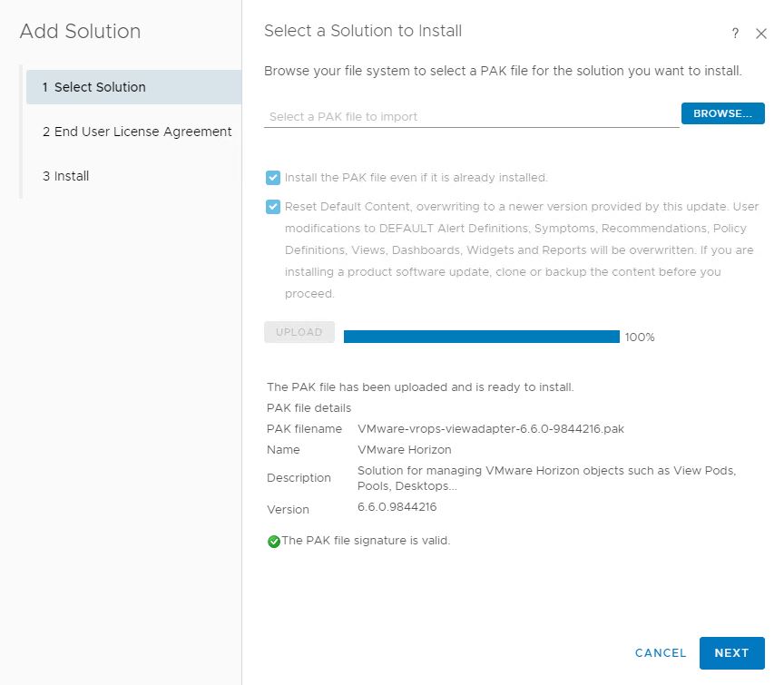The image size is (784, 685).
Task: Click the 'Name' field label
Action: (x=283, y=449)
